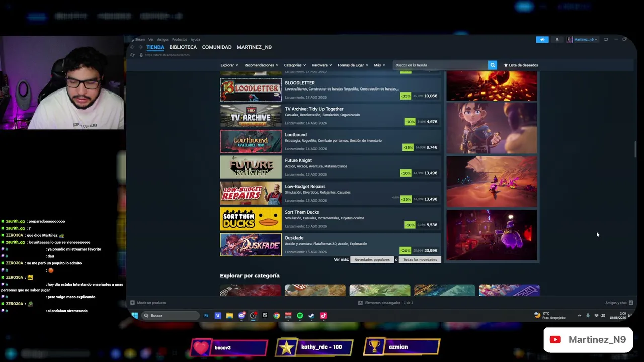This screenshot has height=362, width=644.
Task: Open 'Lista de deseados' wishlist link
Action: point(521,65)
